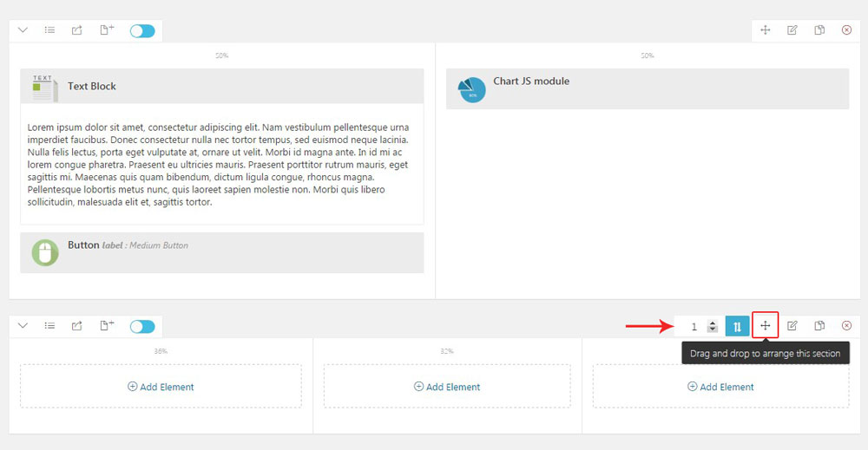Click Add Element in the first column
The height and width of the screenshot is (450, 868).
[x=161, y=387]
